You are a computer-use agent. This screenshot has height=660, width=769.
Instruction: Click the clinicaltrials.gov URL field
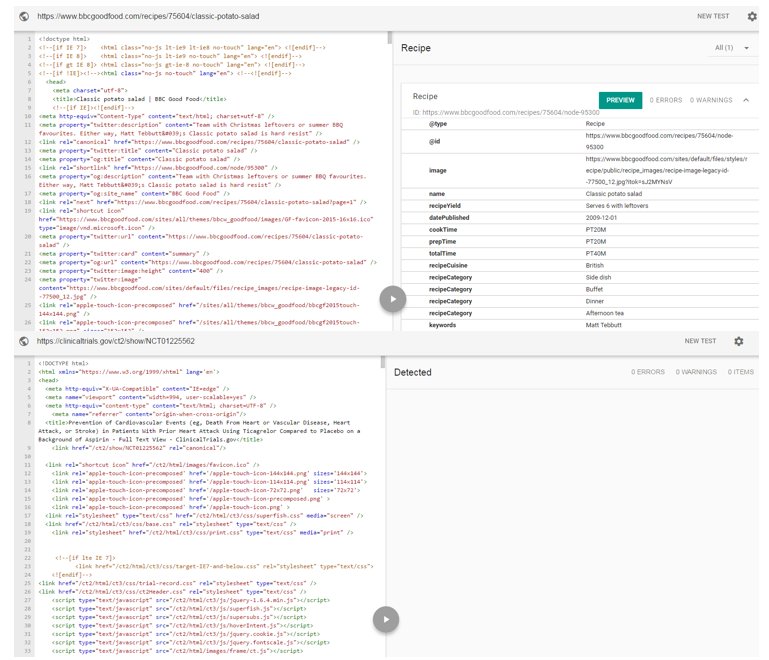pyautogui.click(x=116, y=341)
